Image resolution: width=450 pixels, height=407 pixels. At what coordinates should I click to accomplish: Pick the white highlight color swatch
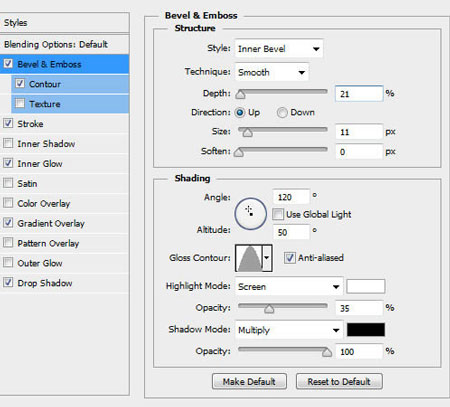pos(366,286)
